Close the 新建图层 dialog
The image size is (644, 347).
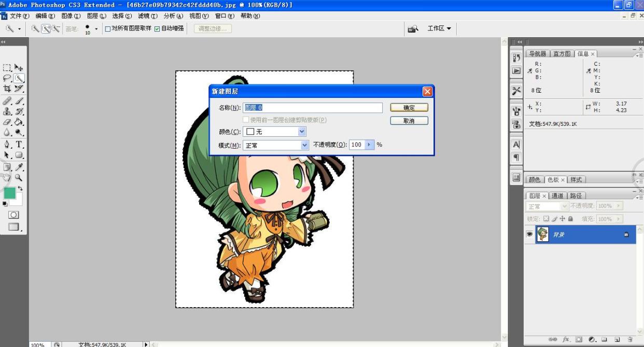pyautogui.click(x=427, y=91)
